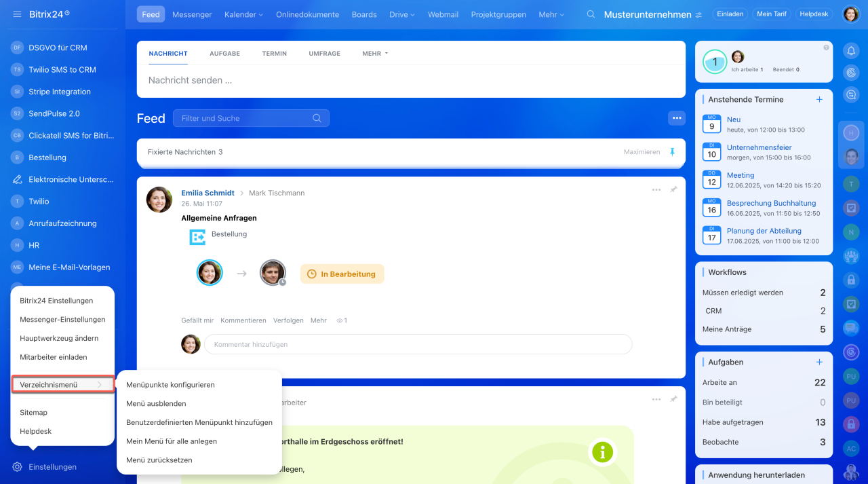Open the hamburger menu beside Bitrix24 logo
The image size is (868, 484).
[x=17, y=14]
